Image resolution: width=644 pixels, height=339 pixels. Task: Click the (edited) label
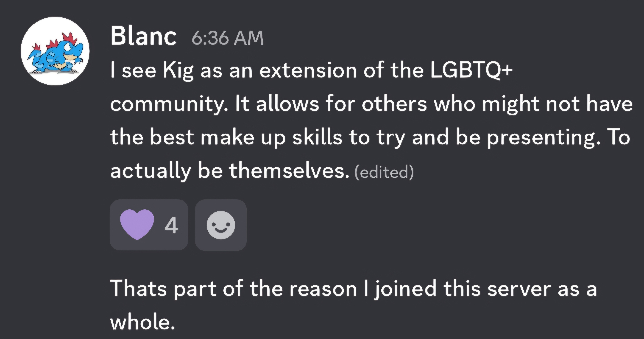(384, 172)
